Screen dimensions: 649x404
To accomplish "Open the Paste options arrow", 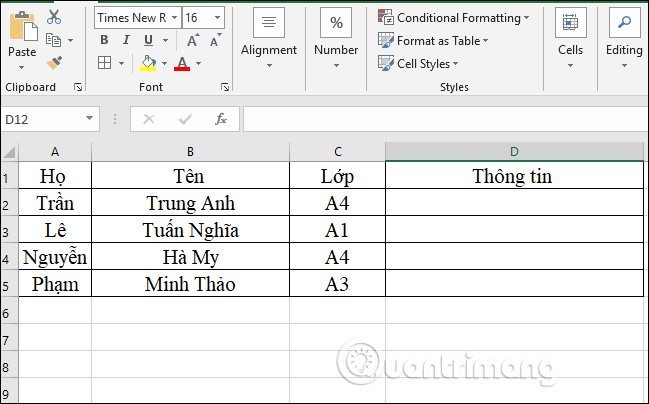I will pyautogui.click(x=22, y=67).
